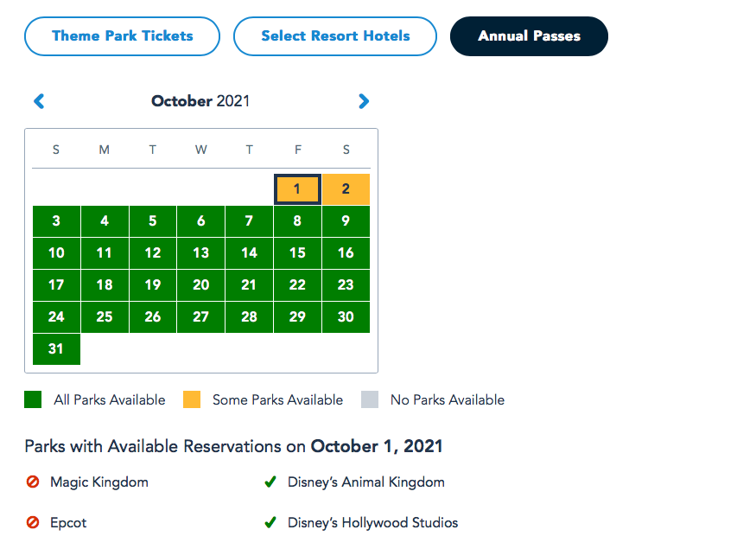Switch to Select Resort Hotels tab
Viewport: 756px width, 549px height.
(x=335, y=36)
